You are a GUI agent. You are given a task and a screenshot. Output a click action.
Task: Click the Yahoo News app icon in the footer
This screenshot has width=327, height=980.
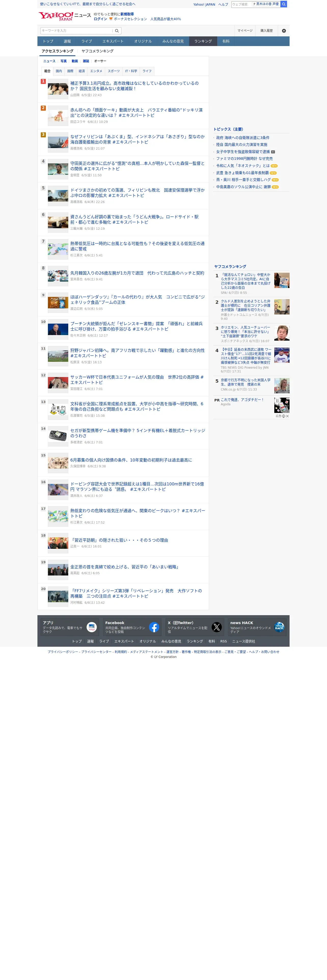pos(91,627)
